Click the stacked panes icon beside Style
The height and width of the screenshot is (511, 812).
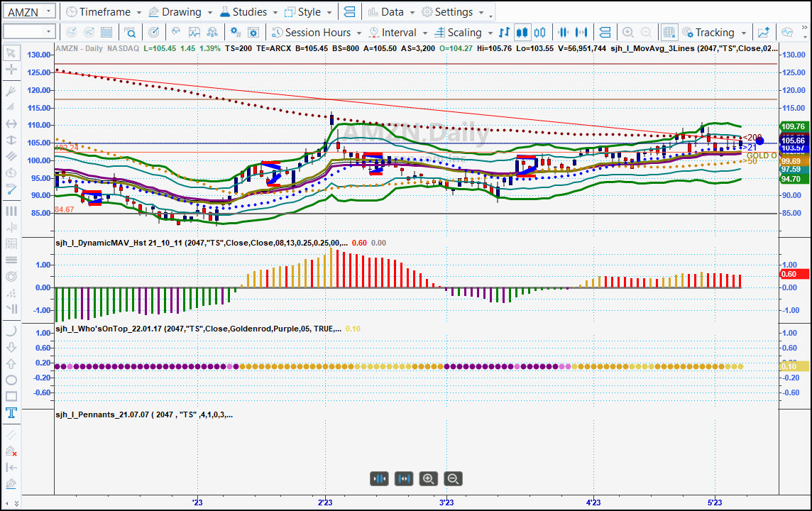[x=349, y=11]
